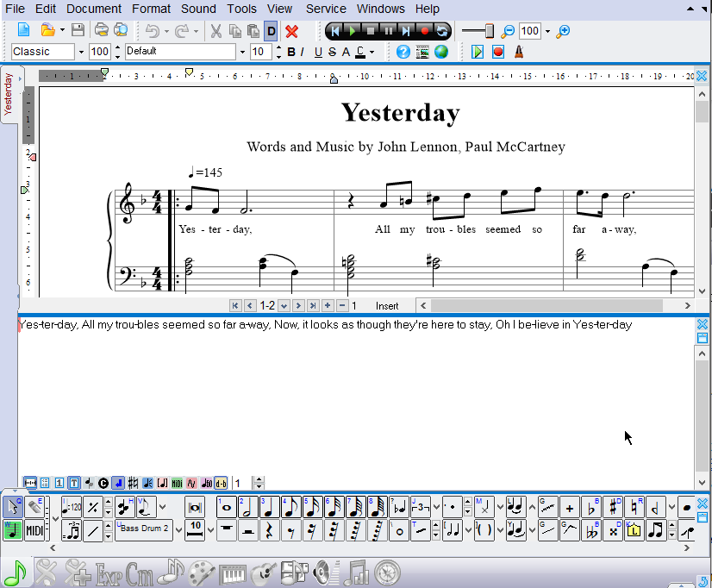Start recording with the red record button
The width and height of the screenshot is (712, 588).
(x=425, y=31)
